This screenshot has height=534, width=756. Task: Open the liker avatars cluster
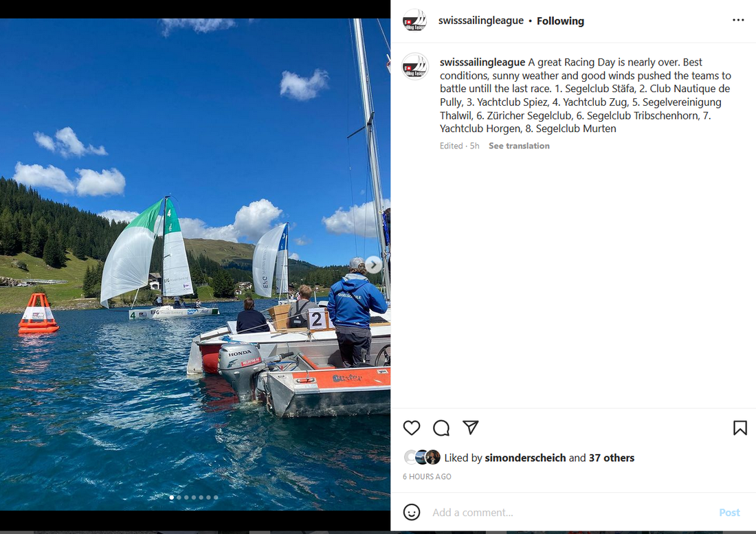pos(422,457)
